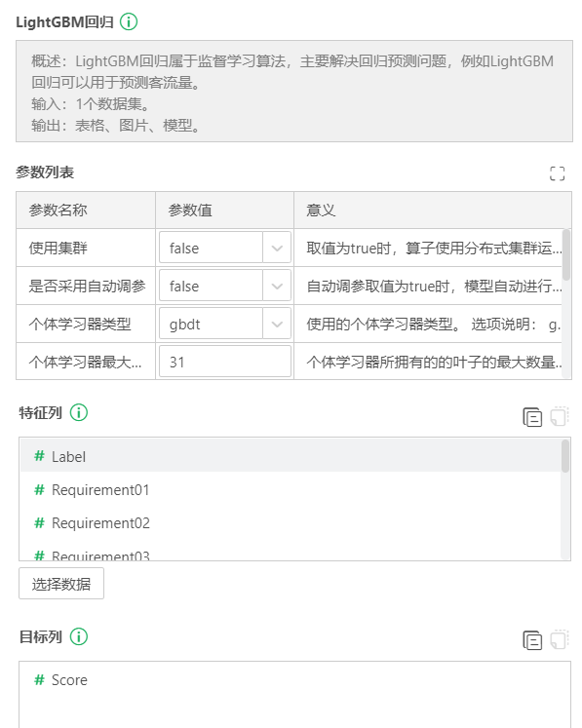Image resolution: width=582 pixels, height=728 pixels.
Task: Select Requirement02 in feature list
Action: coord(291,523)
